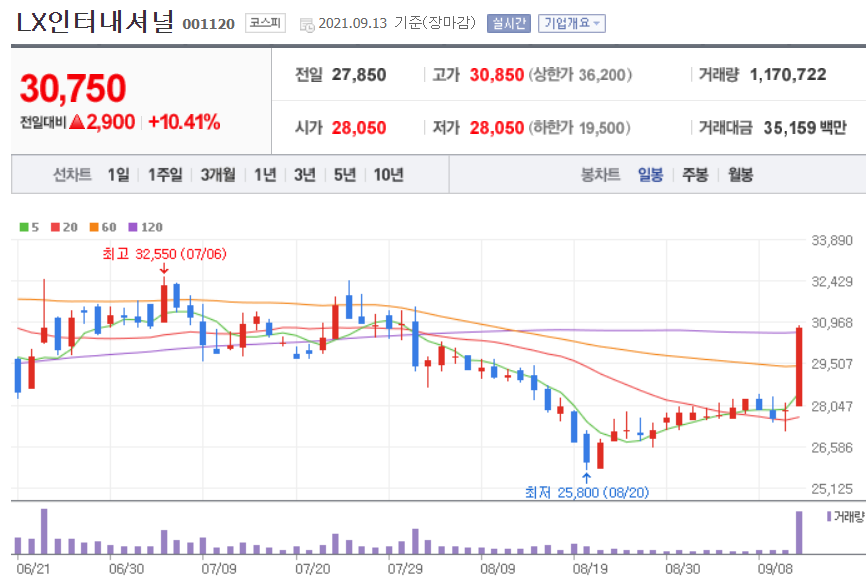Image resolution: width=866 pixels, height=581 pixels.
Task: Switch to the 주봉 candle chart
Action: (695, 175)
